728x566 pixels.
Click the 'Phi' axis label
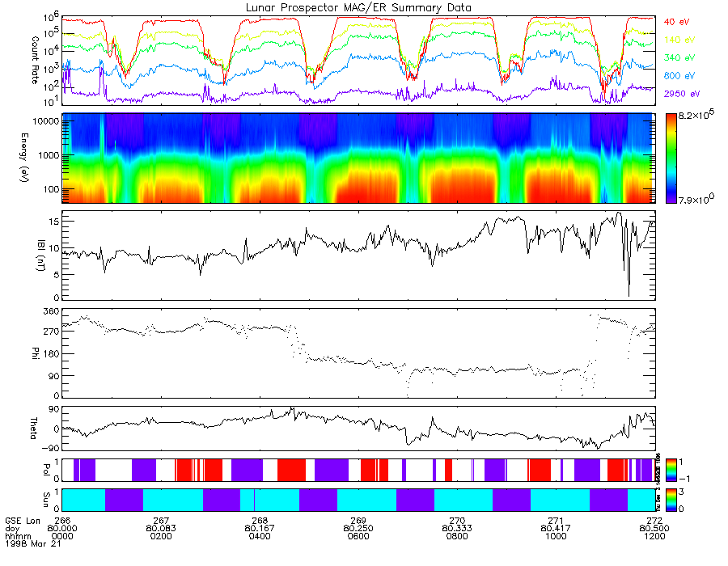[35, 353]
